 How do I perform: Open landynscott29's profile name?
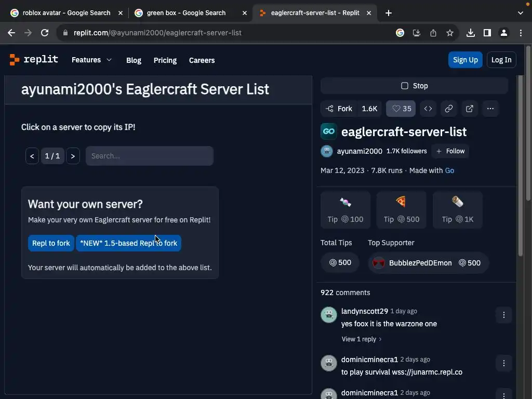[364, 311]
